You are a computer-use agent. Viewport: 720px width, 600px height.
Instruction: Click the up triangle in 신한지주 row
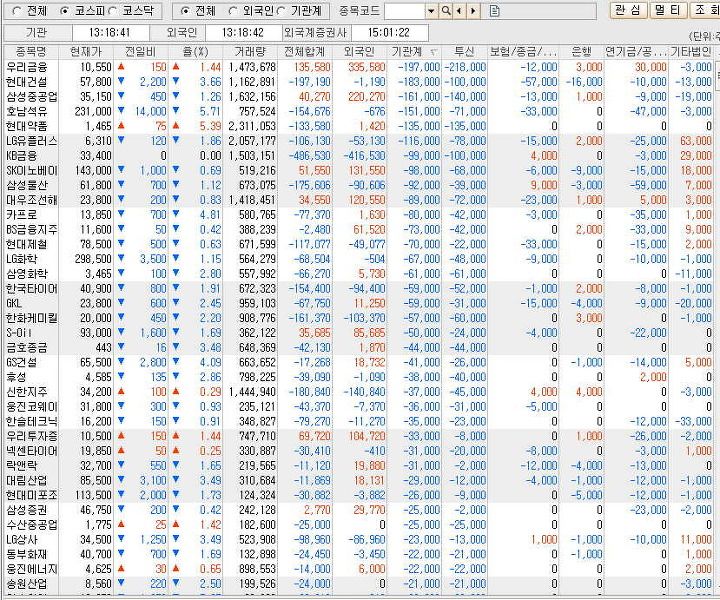pyautogui.click(x=121, y=391)
